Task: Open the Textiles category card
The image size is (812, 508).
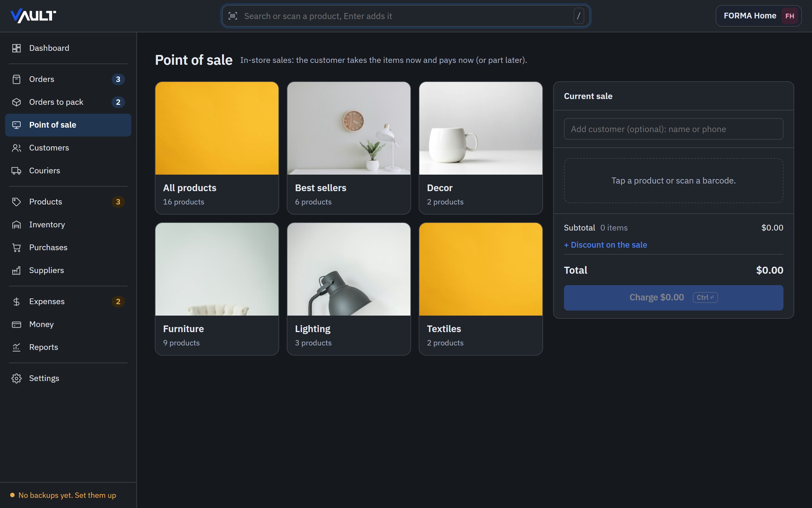Action: 481,289
